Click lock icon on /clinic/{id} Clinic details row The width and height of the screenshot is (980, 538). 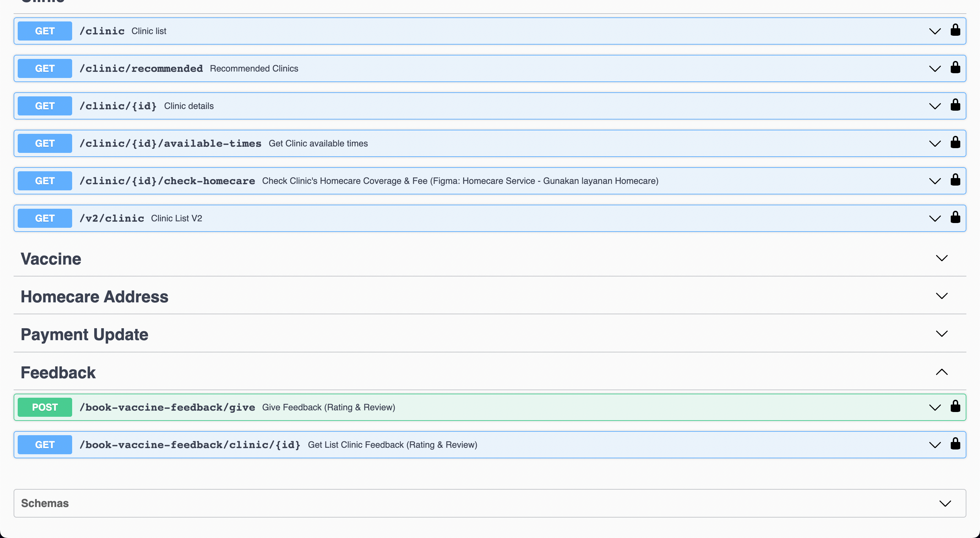[955, 105]
